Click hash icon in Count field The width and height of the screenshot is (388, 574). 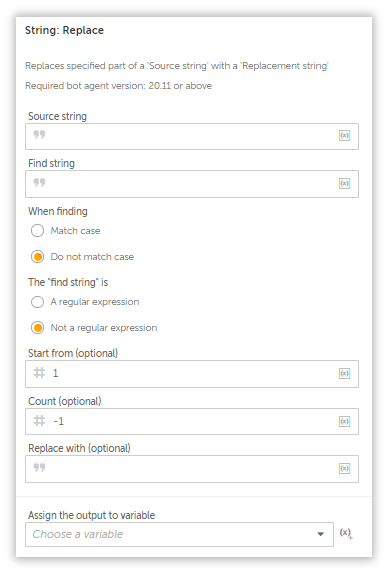coord(39,421)
